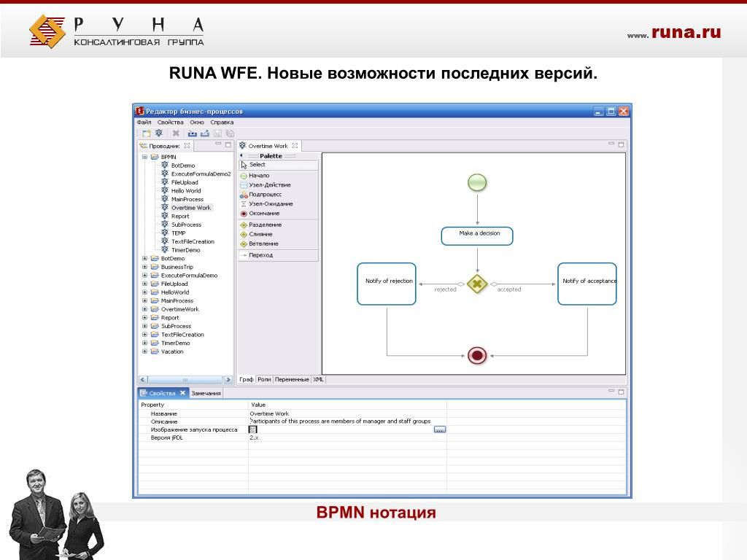Click the yellow X gateway on canvas
The width and height of the screenshot is (747, 560).
pos(477,284)
